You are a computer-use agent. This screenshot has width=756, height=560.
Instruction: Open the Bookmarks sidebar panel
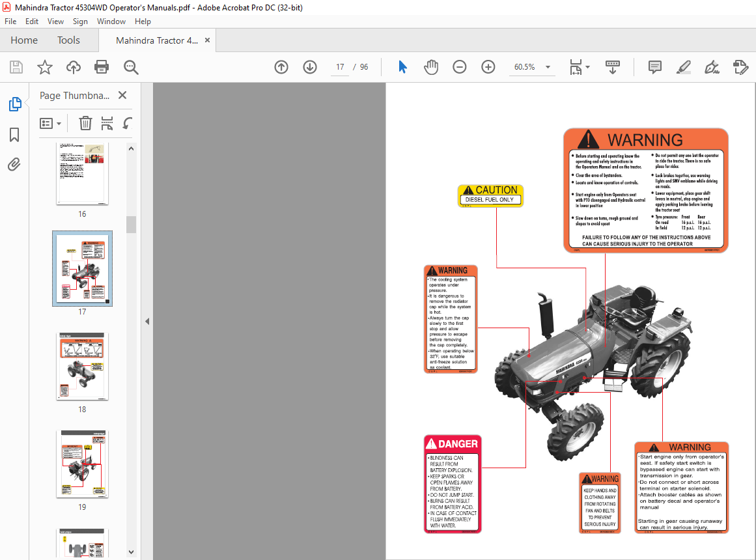14,135
